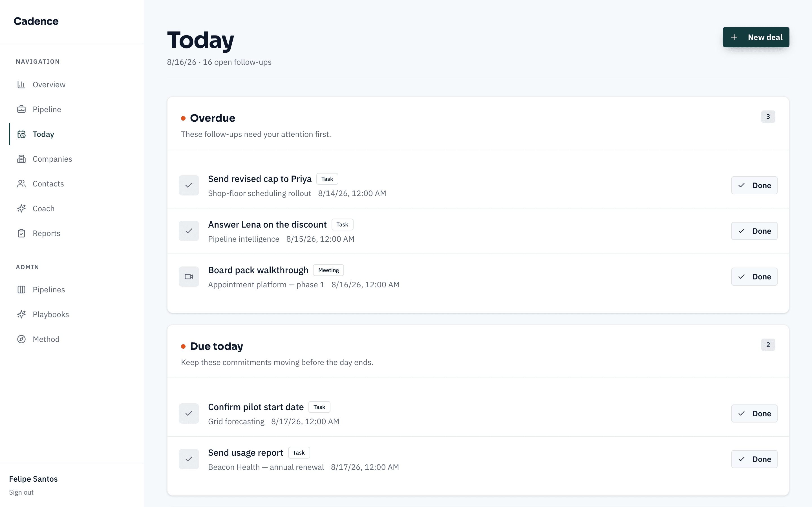Open the Method compass icon
The width and height of the screenshot is (812, 507).
point(21,339)
